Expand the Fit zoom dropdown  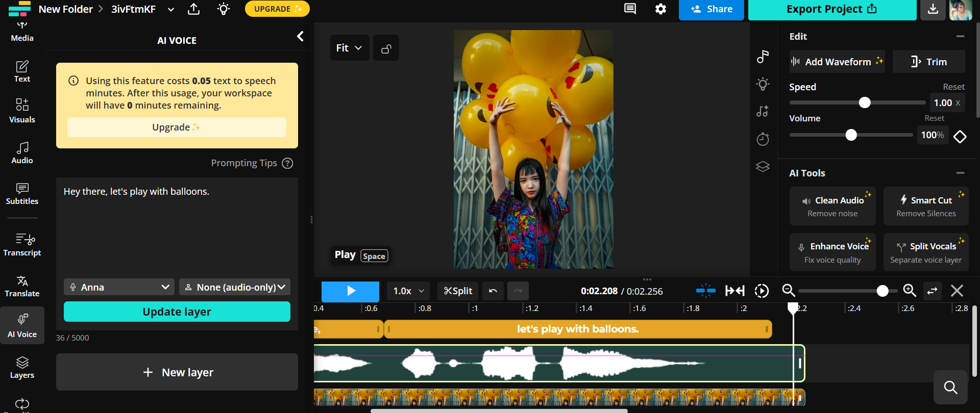[x=349, y=48]
